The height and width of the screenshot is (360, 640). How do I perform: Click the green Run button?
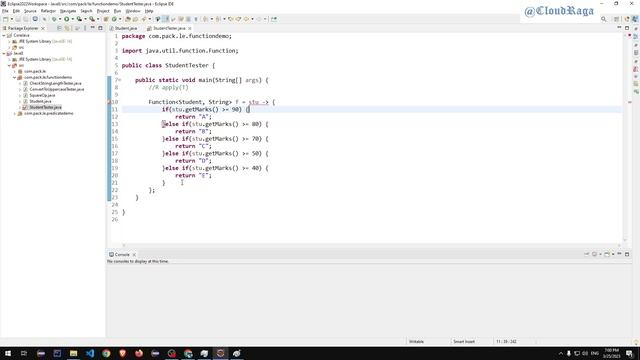[67, 19]
